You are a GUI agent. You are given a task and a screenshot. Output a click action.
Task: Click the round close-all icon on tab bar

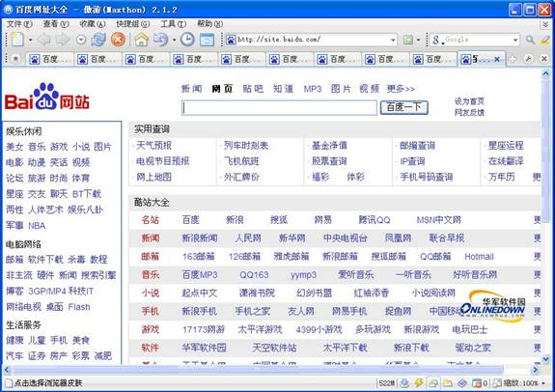[544, 59]
